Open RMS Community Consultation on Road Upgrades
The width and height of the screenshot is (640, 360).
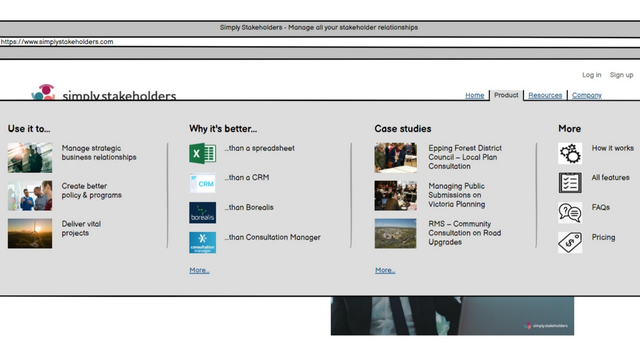pyautogui.click(x=464, y=233)
